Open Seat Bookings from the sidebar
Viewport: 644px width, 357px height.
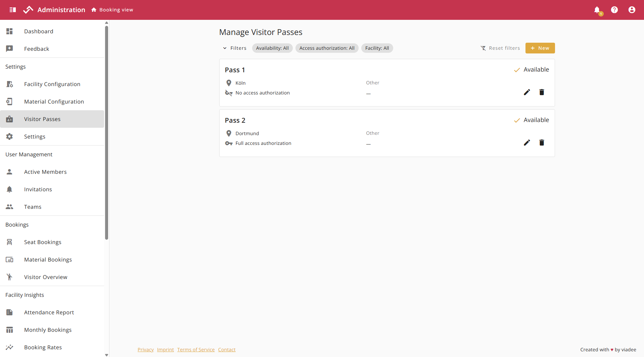[x=43, y=242]
